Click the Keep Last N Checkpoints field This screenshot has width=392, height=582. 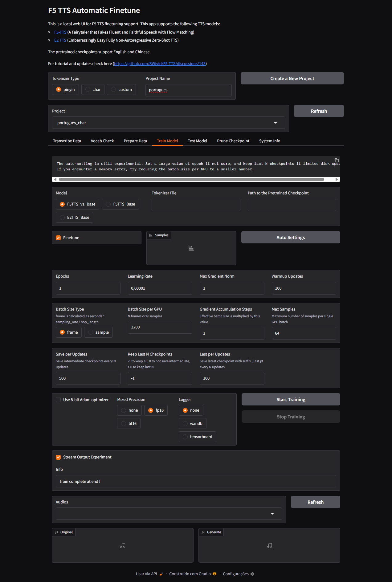(x=160, y=378)
